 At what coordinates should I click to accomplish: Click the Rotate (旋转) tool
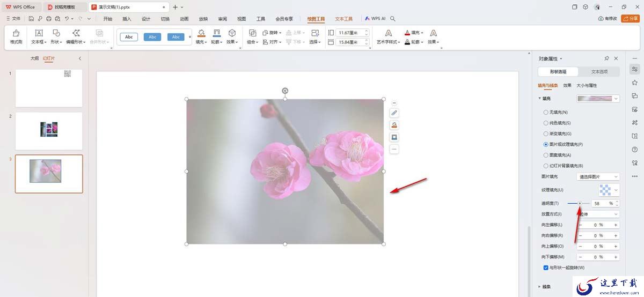click(x=273, y=33)
